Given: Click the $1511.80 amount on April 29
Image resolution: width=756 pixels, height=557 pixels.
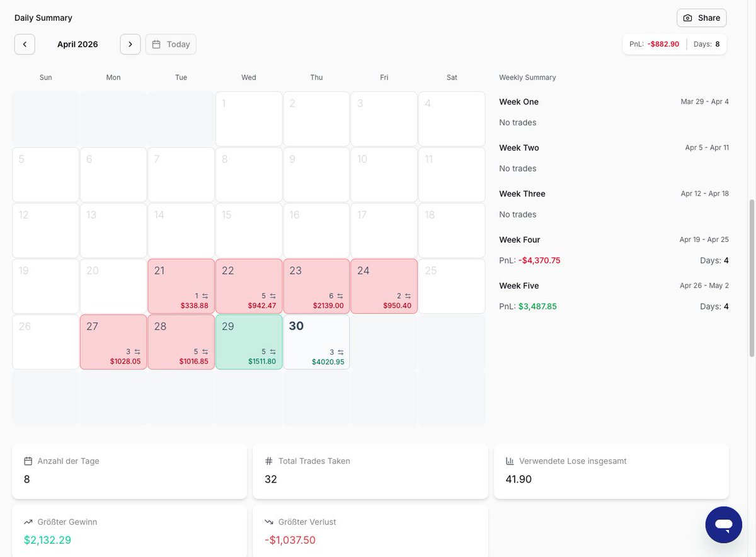Looking at the screenshot, I should click(x=261, y=362).
